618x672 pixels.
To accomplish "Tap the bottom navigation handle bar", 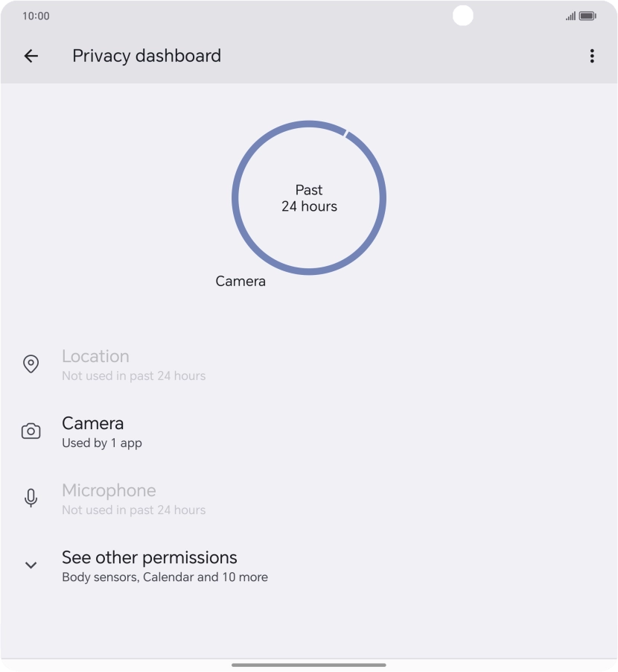I will coord(309,665).
